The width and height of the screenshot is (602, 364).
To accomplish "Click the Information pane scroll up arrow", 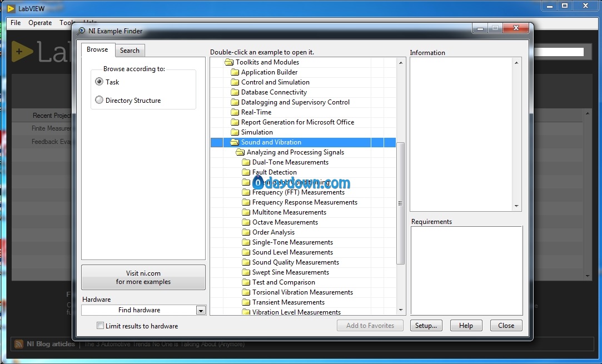I will click(516, 63).
